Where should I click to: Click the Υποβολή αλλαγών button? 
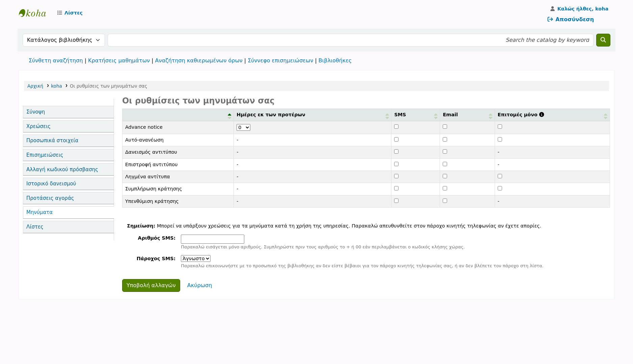pyautogui.click(x=151, y=285)
